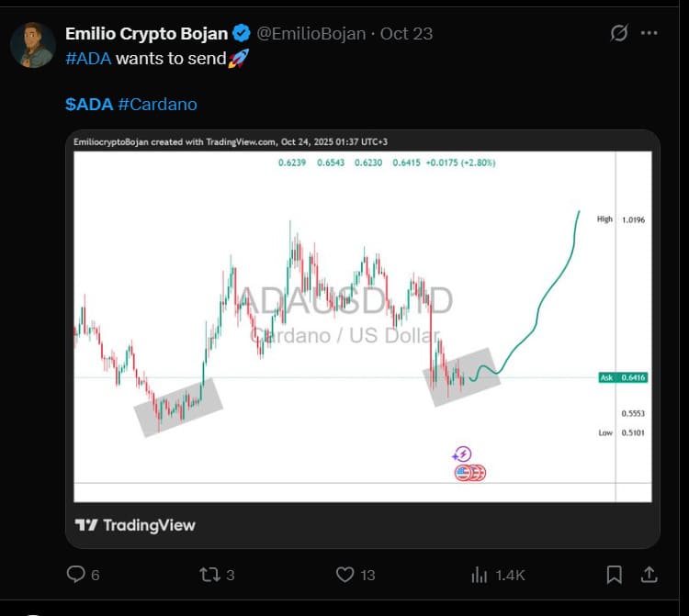Click the Ask 0.6416 price label
This screenshot has height=616, width=689.
[x=624, y=377]
